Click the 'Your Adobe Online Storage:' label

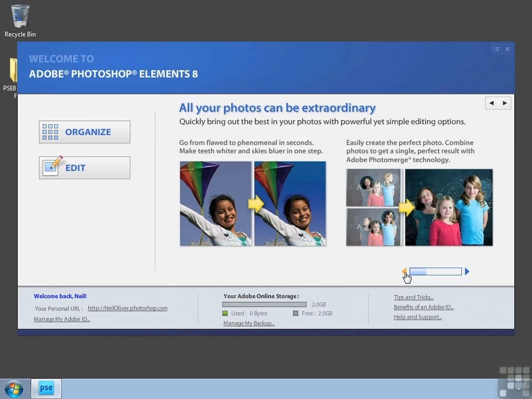pos(261,296)
